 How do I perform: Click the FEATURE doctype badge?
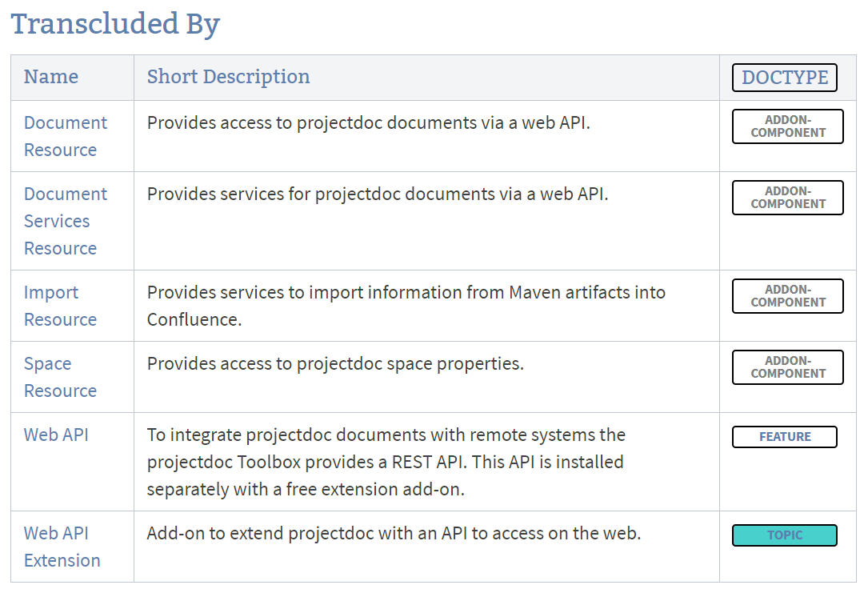785,437
